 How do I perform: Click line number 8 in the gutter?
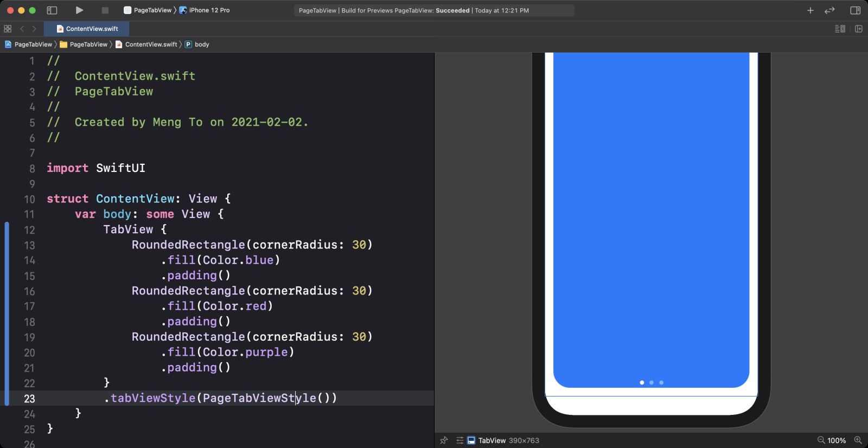(x=32, y=169)
